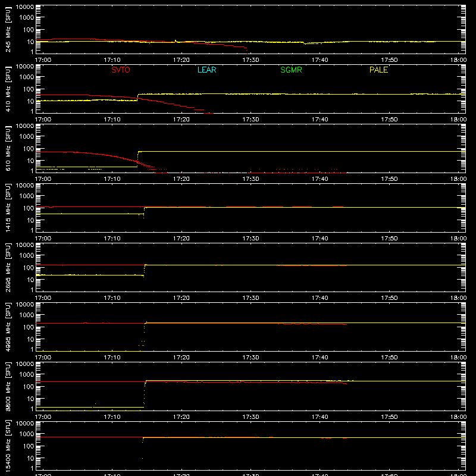Select the 8800 MHz [SFU] axis title
Viewport: 476px width, 476px height.
pyautogui.click(x=8, y=386)
